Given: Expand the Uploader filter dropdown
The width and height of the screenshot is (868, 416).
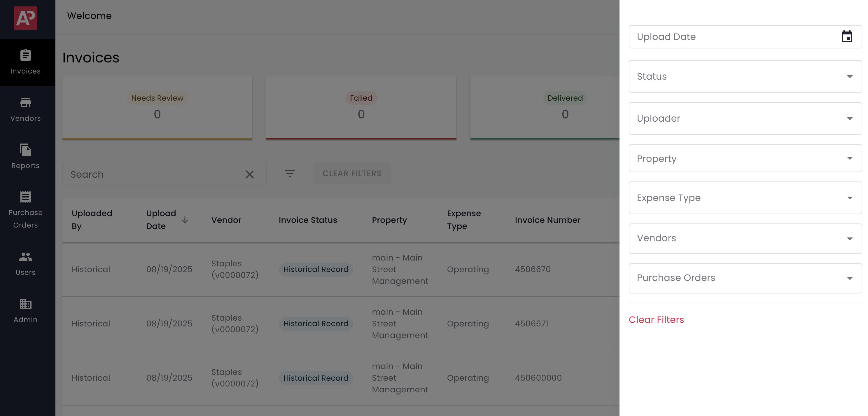Looking at the screenshot, I should coord(745,118).
